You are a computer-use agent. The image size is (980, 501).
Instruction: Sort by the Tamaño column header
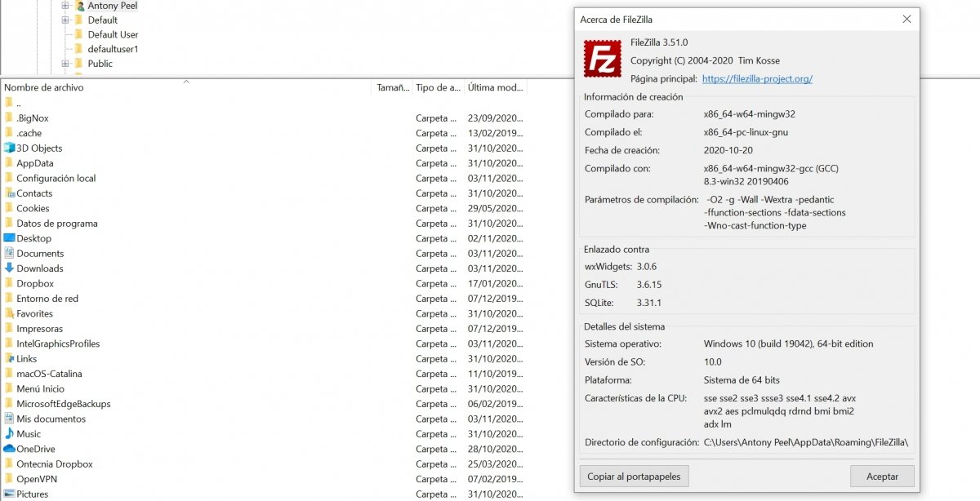(392, 87)
